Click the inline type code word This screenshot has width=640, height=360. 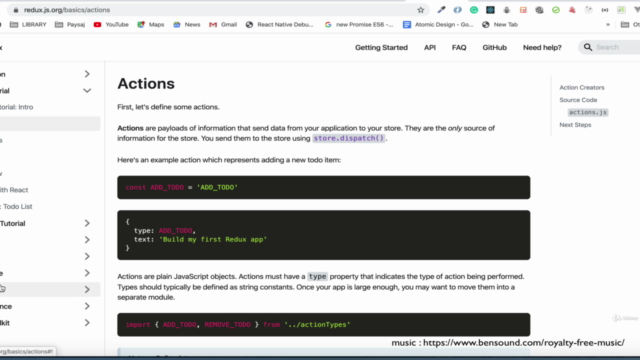click(317, 277)
